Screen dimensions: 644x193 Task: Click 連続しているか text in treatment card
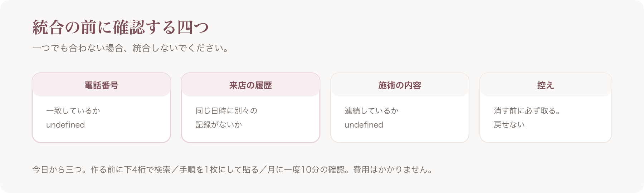coord(372,111)
